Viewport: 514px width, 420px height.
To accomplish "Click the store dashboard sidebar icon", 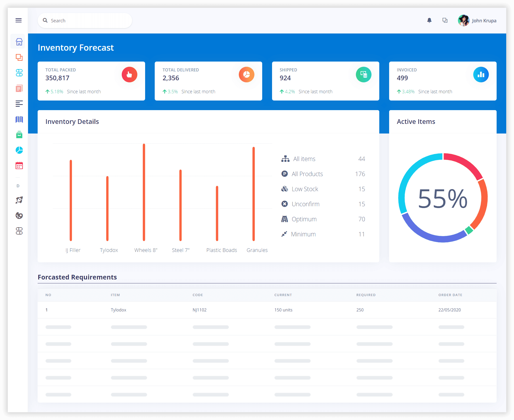I will click(19, 42).
